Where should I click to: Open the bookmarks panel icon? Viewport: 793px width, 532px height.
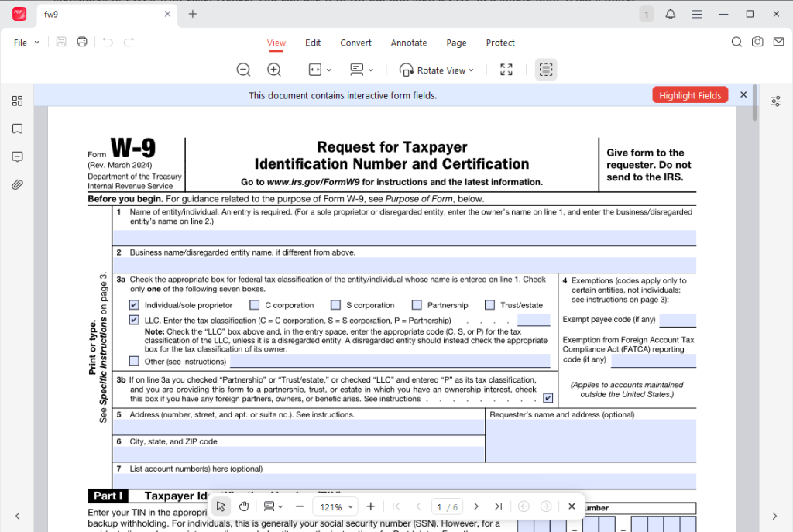17,129
